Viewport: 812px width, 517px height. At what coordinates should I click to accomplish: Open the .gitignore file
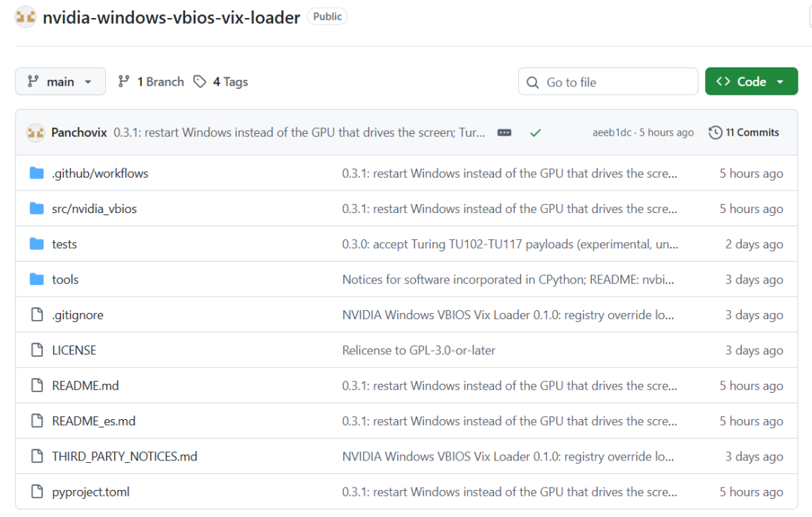77,315
